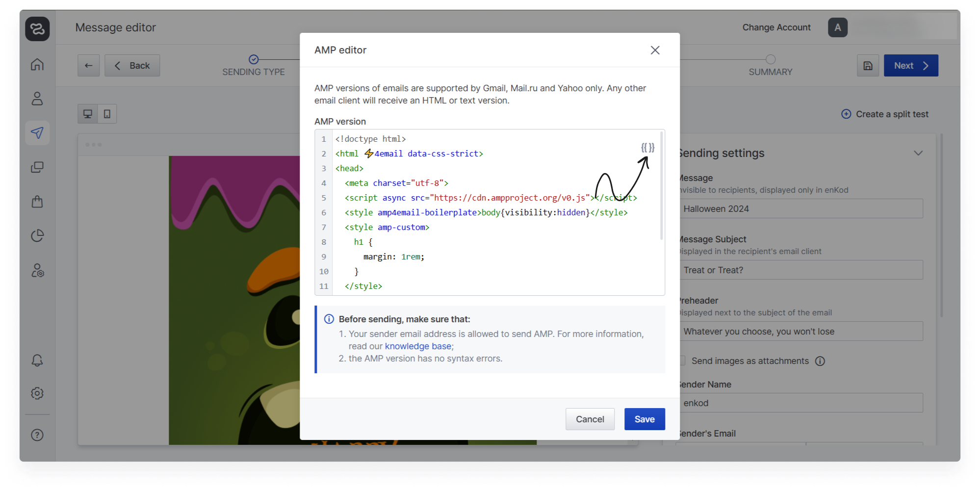Cancel the AMP editor changes
This screenshot has width=980, height=491.
pyautogui.click(x=590, y=419)
